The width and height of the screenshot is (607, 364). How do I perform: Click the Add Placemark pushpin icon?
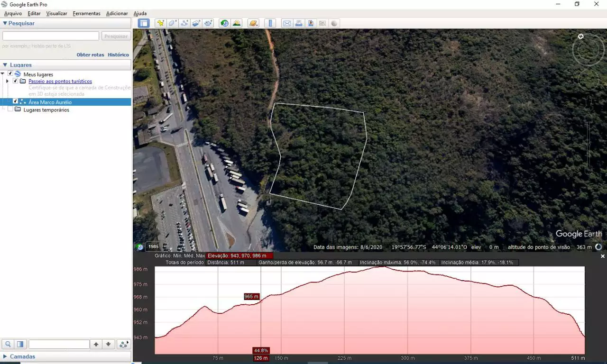(x=161, y=23)
